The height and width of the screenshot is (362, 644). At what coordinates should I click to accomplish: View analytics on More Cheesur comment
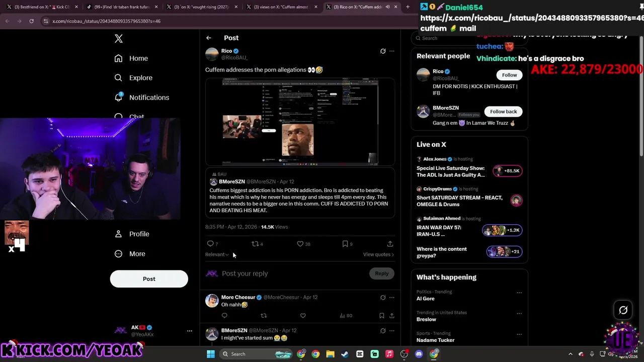tap(346, 316)
